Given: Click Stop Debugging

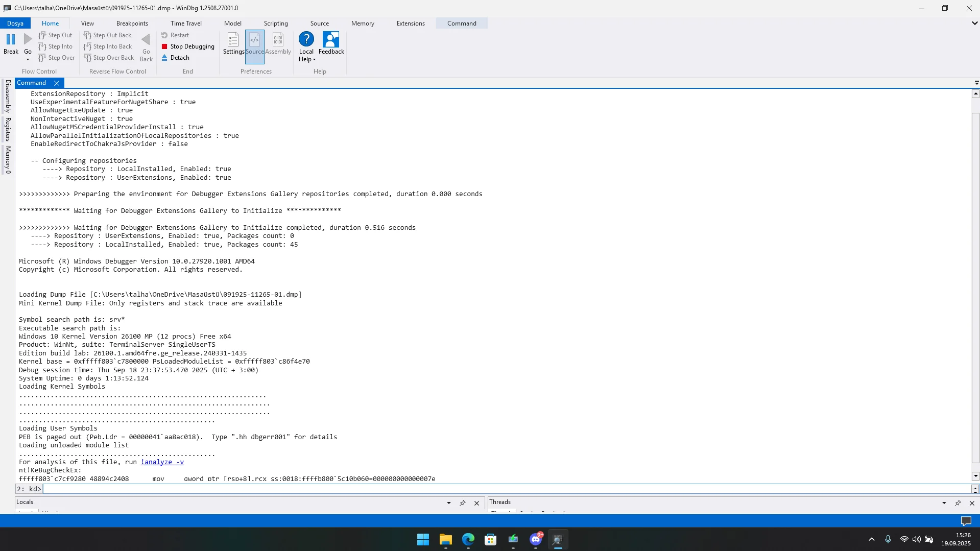Looking at the screenshot, I should click(x=188, y=46).
